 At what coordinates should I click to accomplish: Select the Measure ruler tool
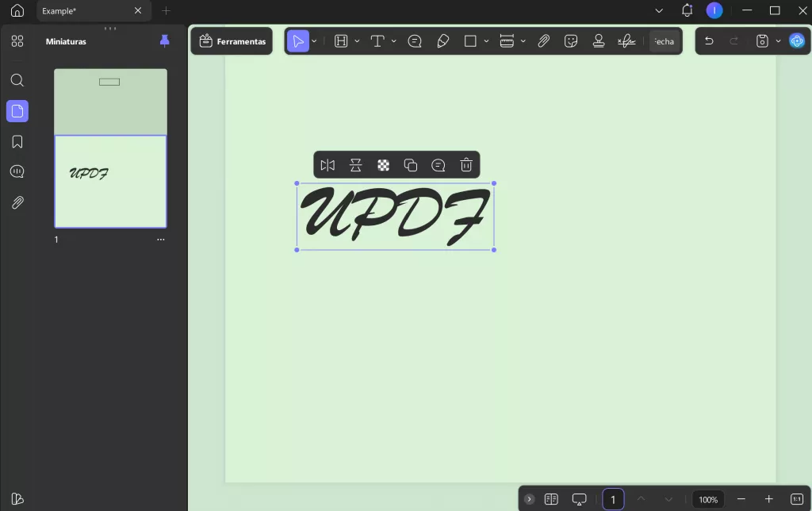(x=507, y=41)
